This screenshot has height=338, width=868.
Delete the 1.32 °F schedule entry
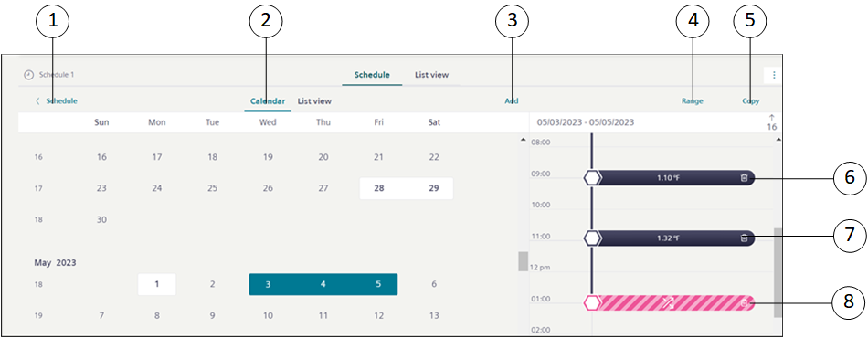click(x=744, y=238)
